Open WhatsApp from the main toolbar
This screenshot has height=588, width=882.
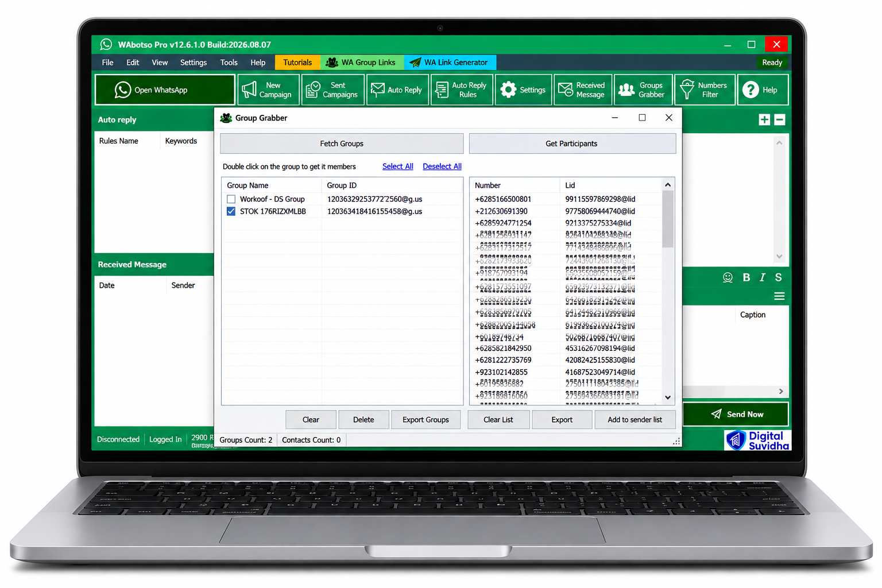(x=165, y=90)
